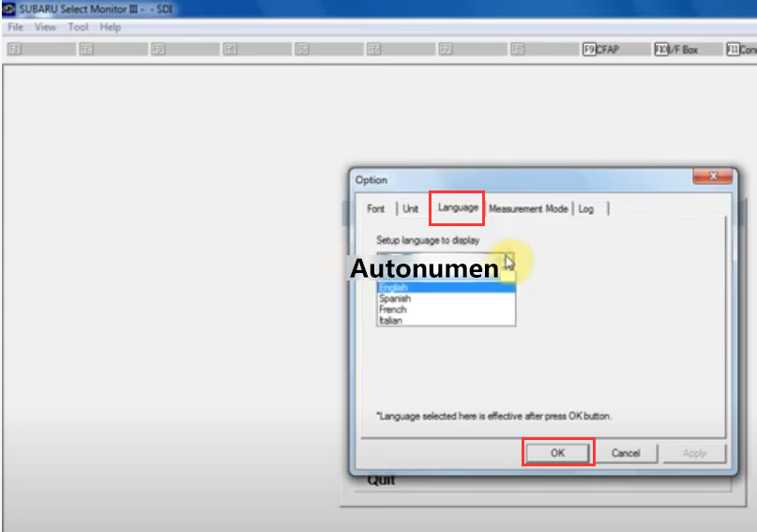This screenshot has width=757, height=532.
Task: Click the F4 toolbar button
Action: [257, 49]
